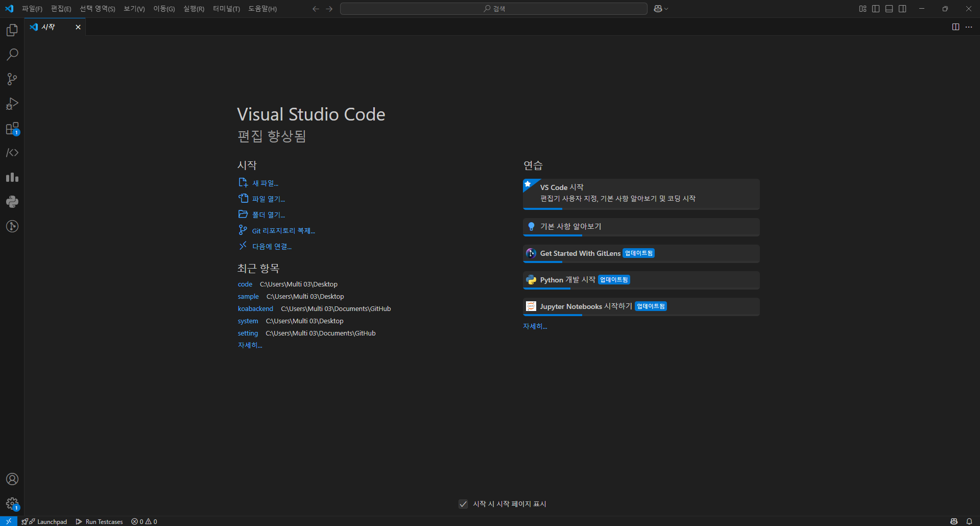This screenshot has height=526, width=980.
Task: Open the 파일(F) menu
Action: [x=32, y=9]
